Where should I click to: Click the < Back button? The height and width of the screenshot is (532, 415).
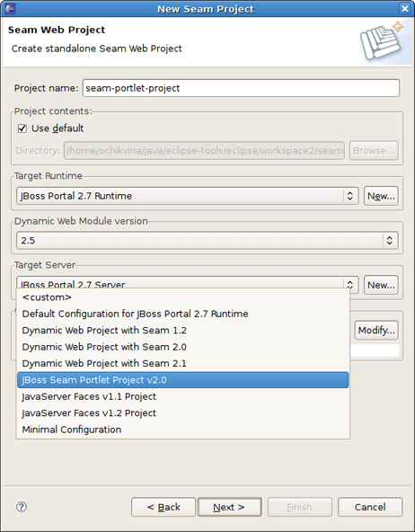(163, 507)
